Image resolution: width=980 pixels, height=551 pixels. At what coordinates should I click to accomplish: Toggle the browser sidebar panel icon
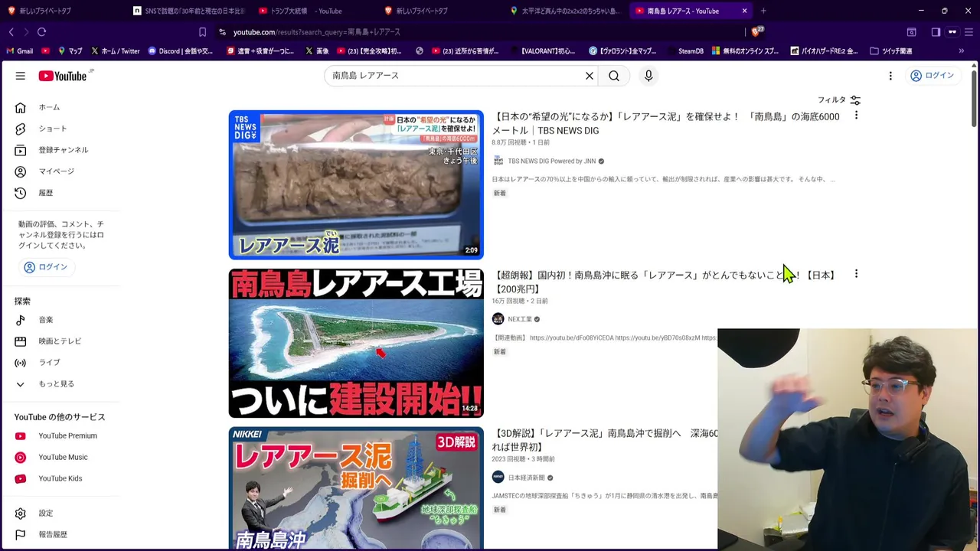tap(936, 32)
